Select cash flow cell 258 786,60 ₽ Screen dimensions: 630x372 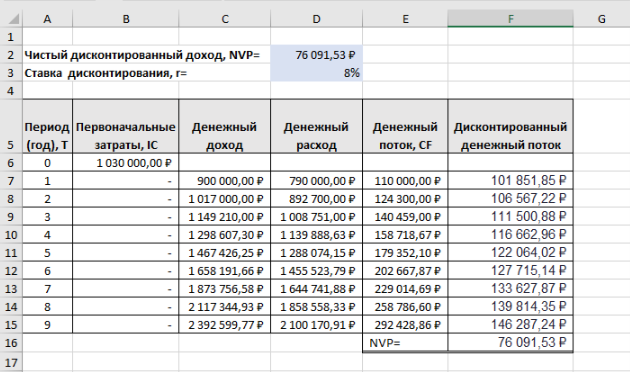(405, 307)
